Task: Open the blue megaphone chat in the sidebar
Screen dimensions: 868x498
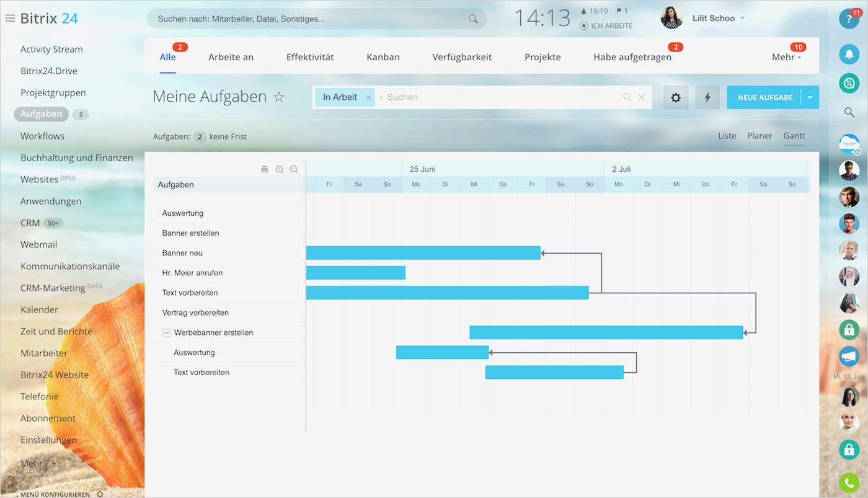Action: click(849, 356)
